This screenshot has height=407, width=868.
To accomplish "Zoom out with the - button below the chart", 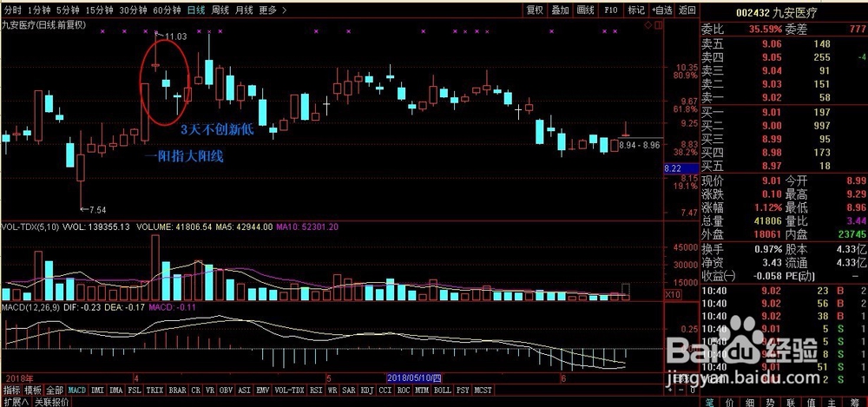I will click(x=681, y=390).
